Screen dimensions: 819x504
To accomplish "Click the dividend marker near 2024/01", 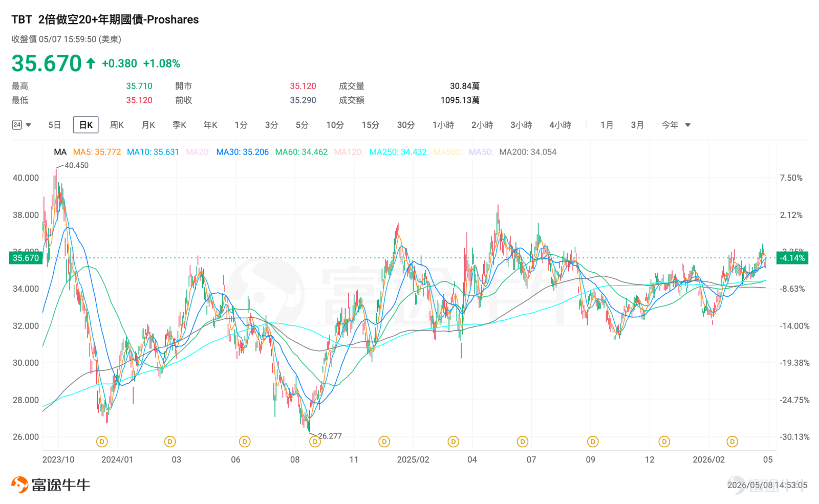I will (x=102, y=442).
